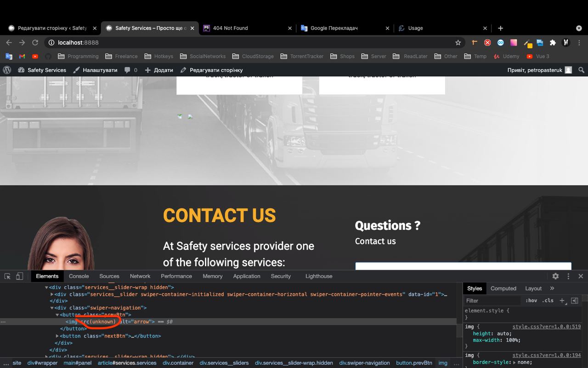Expand the nextBtn button node

pyautogui.click(x=57, y=336)
